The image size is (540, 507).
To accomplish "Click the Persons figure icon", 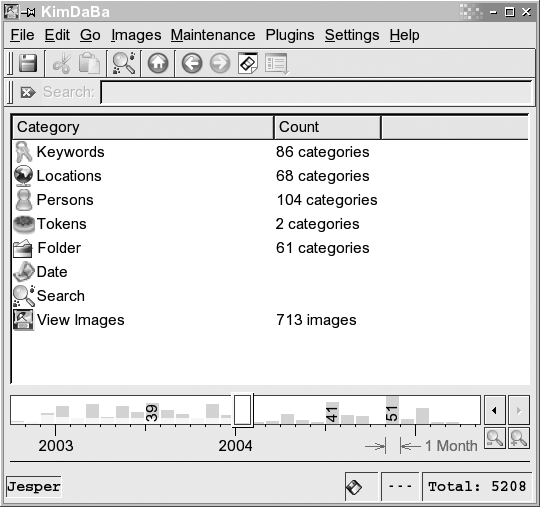I will 24,200.
